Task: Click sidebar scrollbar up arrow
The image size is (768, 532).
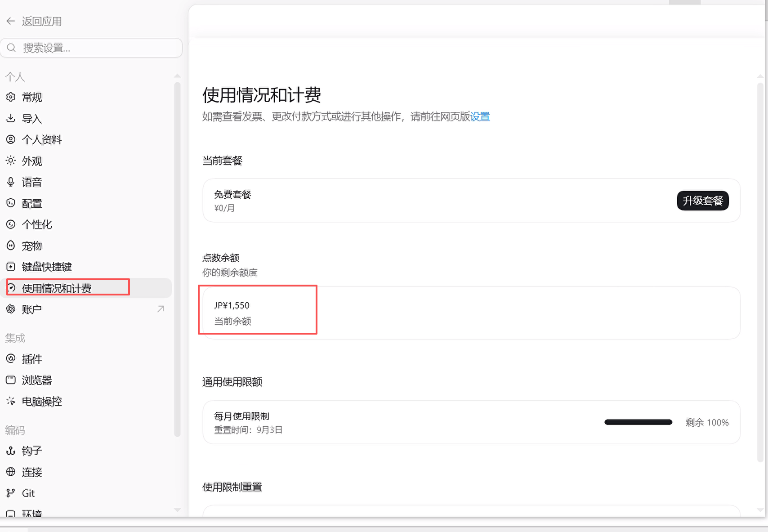Action: 177,76
